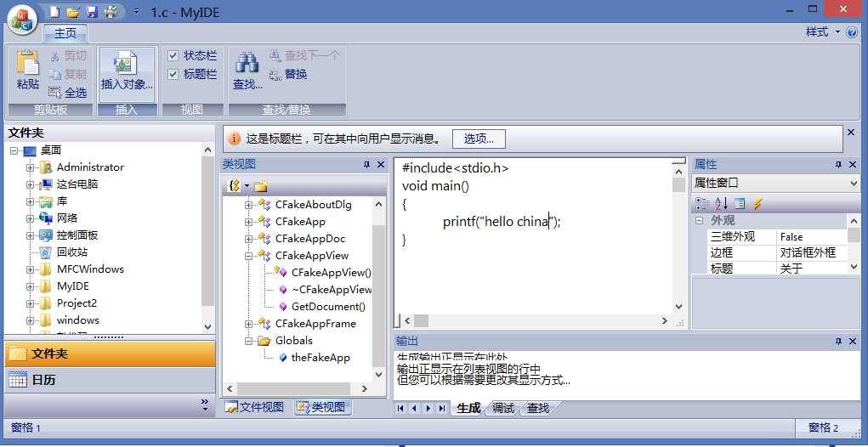The width and height of the screenshot is (868, 447).
Task: Expand the CFakeAboutDlg class node
Action: point(248,205)
